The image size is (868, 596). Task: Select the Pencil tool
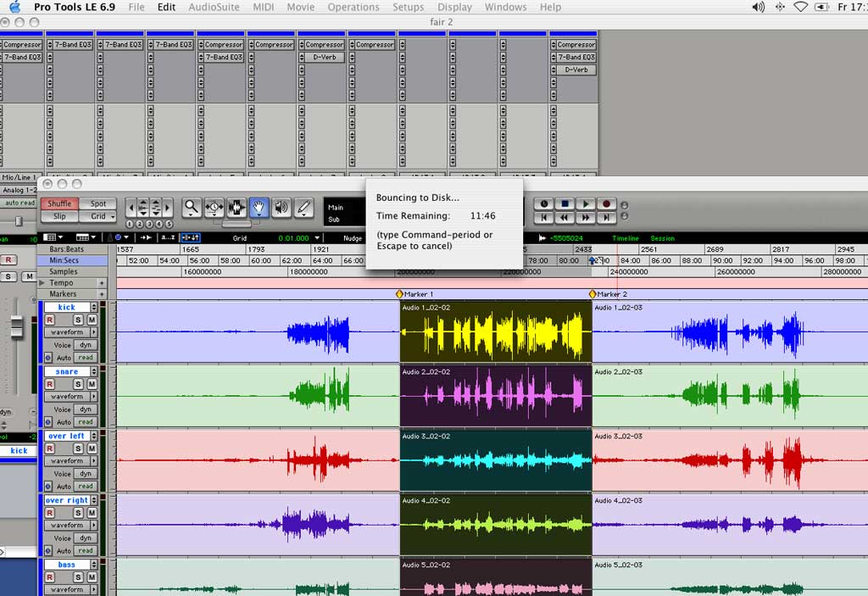coord(303,208)
